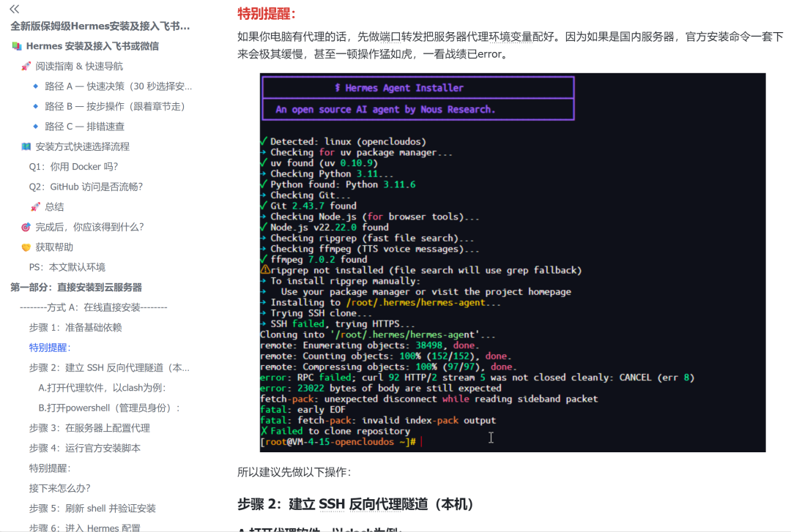This screenshot has height=532, width=791.
Task: Jump to Q1：你用 Docker 吗？
Action: click(x=73, y=167)
